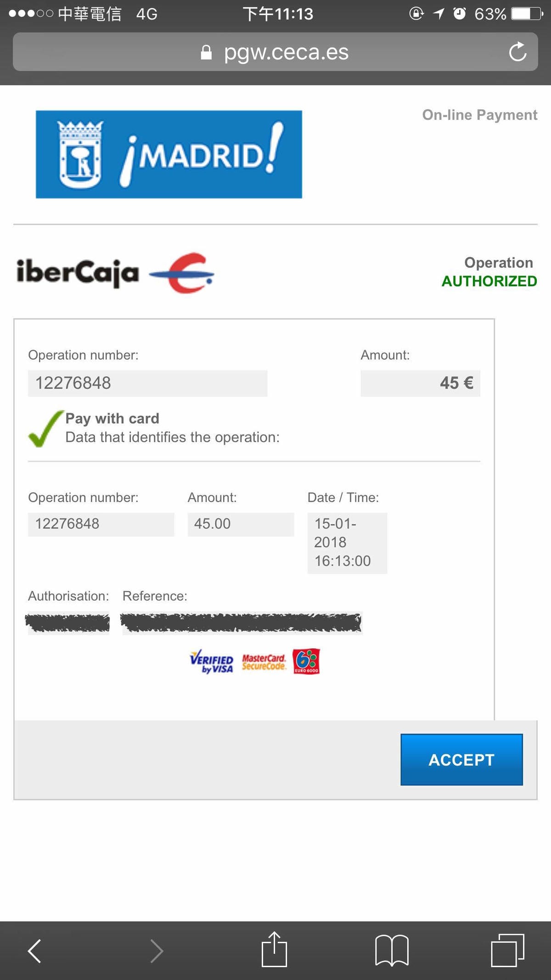Tap the Euro 6000 logo

click(x=306, y=661)
